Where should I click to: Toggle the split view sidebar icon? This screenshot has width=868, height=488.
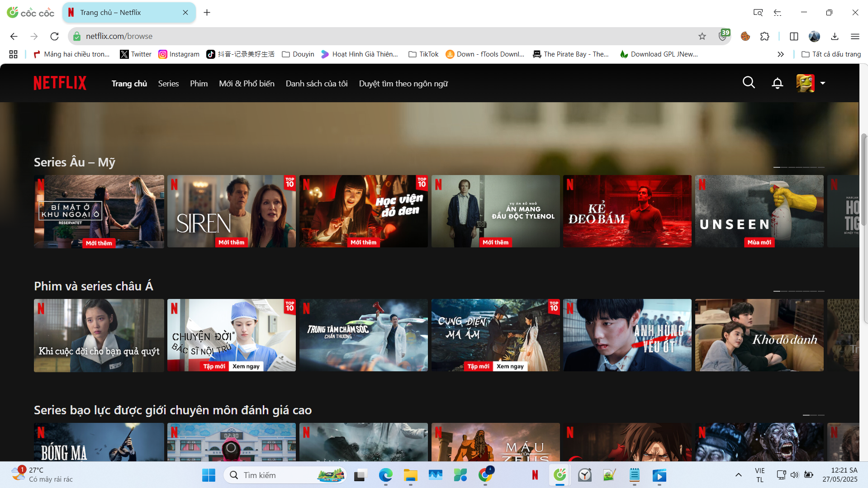[794, 36]
